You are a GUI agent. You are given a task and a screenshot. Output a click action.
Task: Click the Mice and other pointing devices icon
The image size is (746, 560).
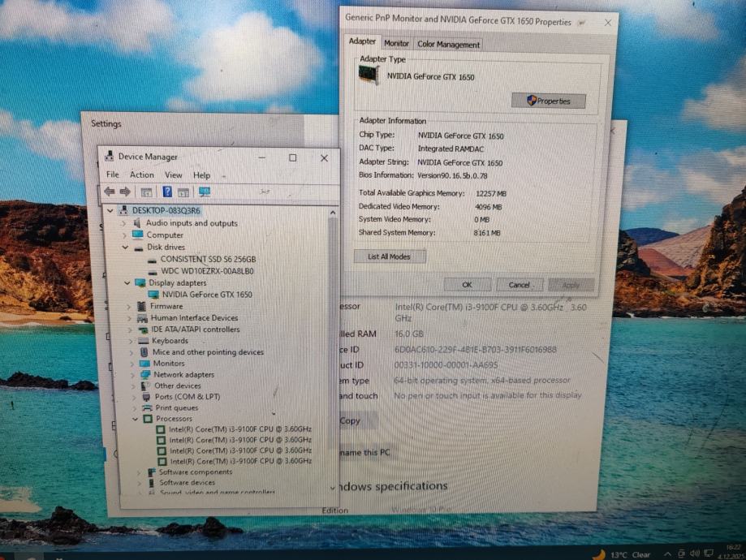click(144, 352)
